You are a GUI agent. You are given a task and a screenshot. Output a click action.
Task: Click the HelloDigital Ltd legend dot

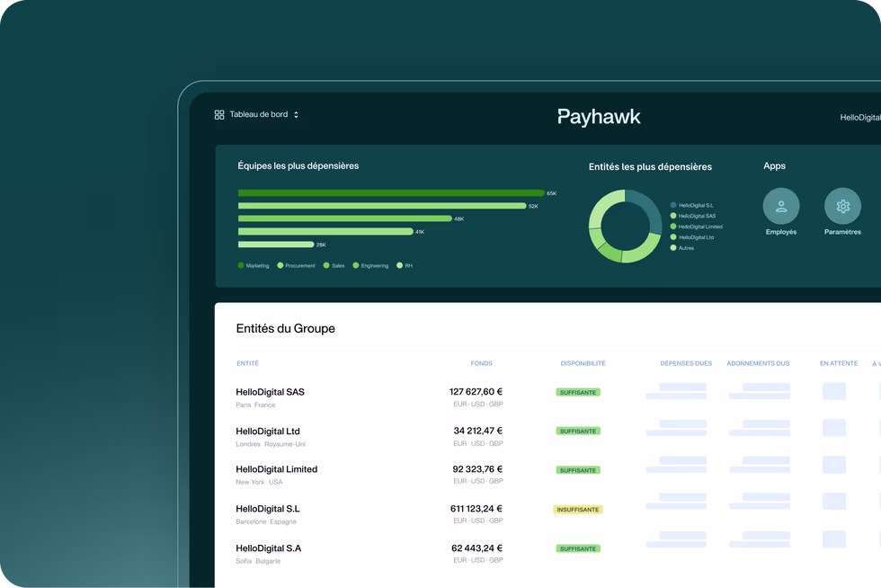tap(673, 237)
